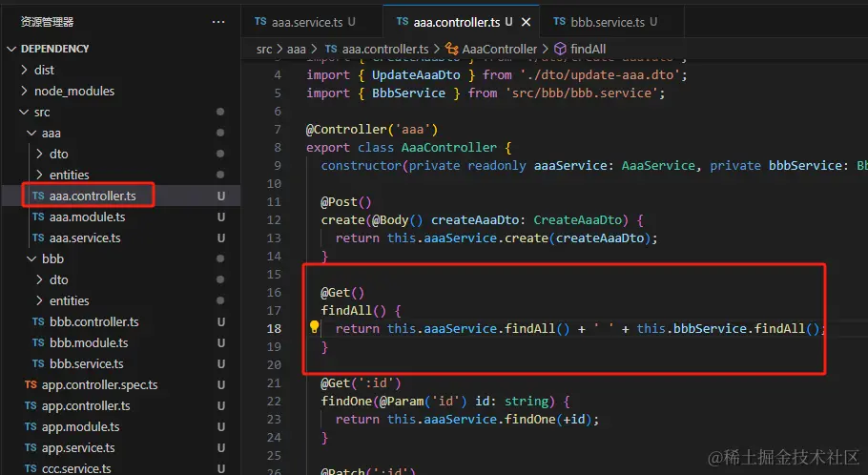Click the @Get(':id') decorator on line 21
Image resolution: width=868 pixels, height=475 pixels.
(361, 383)
